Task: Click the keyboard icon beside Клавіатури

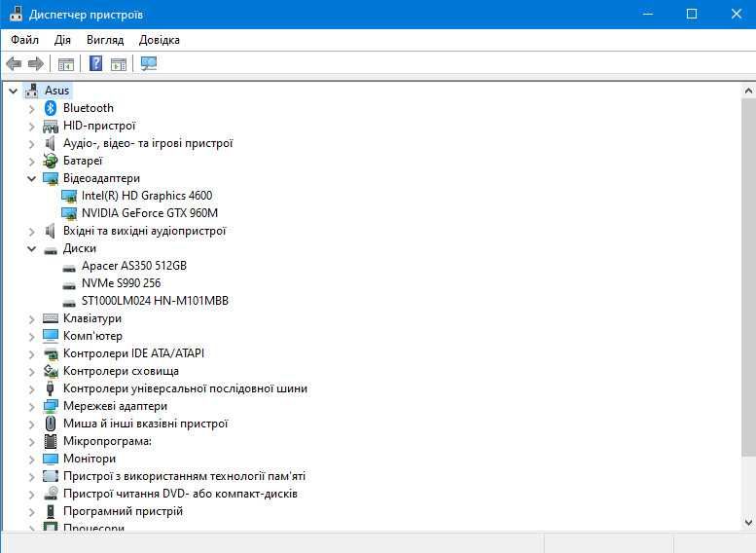Action: pyautogui.click(x=51, y=318)
